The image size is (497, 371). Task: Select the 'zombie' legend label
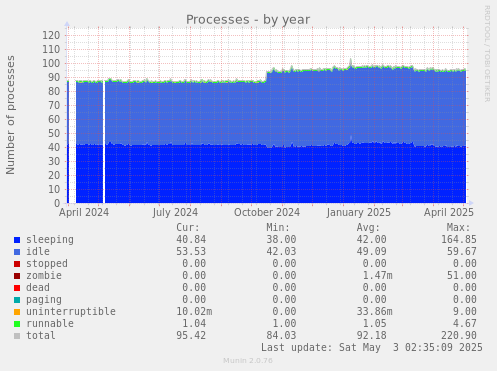click(44, 276)
